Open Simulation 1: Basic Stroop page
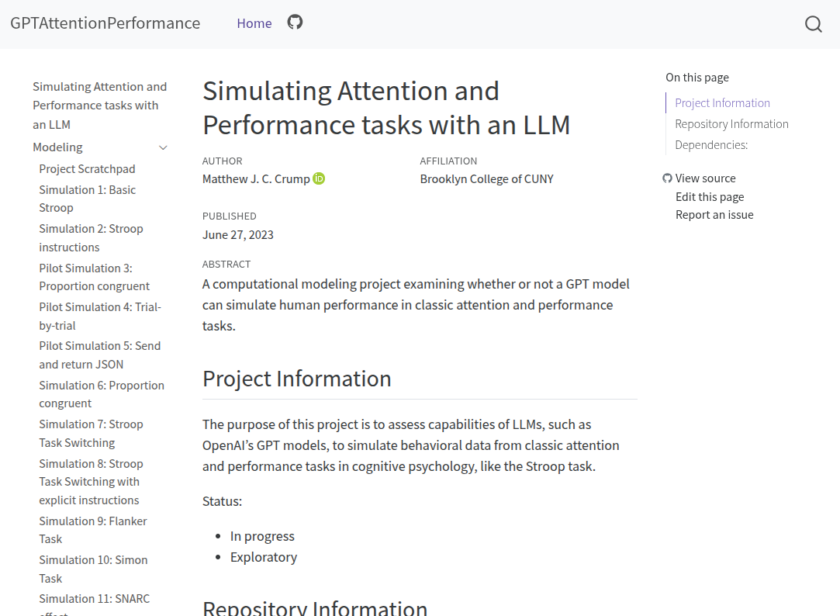The width and height of the screenshot is (840, 616). pos(87,199)
